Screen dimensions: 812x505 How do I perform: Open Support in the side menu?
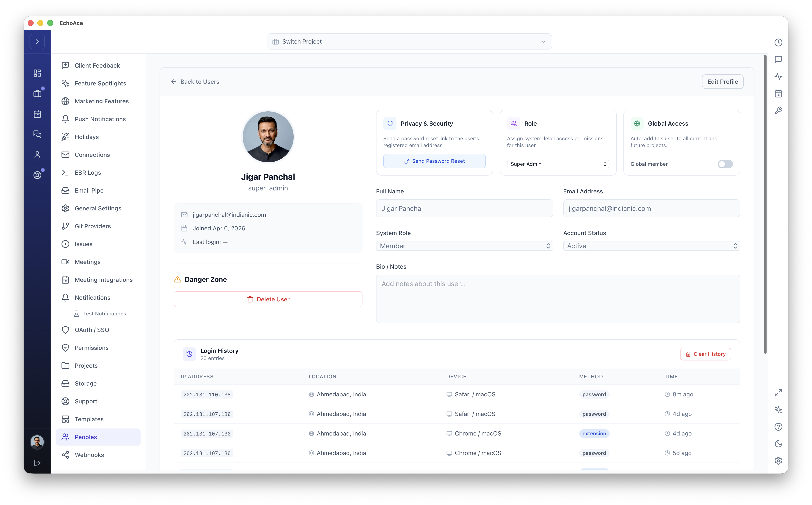(x=98, y=401)
